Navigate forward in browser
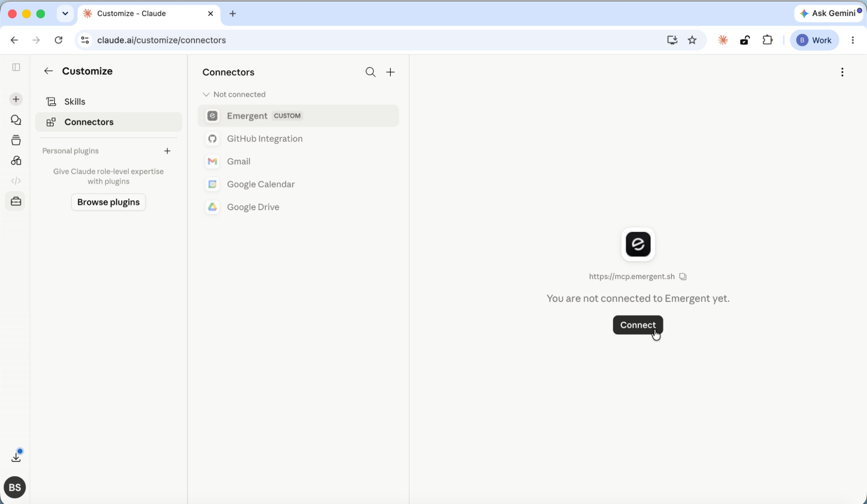Viewport: 867px width, 504px height. click(36, 40)
